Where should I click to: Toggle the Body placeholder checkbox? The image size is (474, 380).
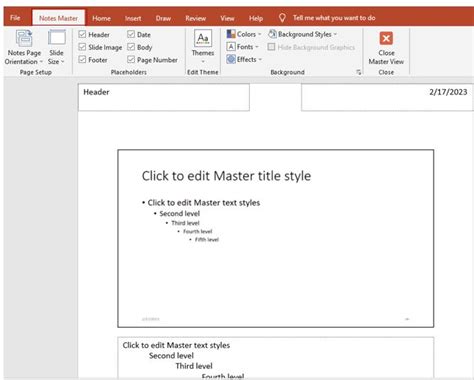point(131,47)
